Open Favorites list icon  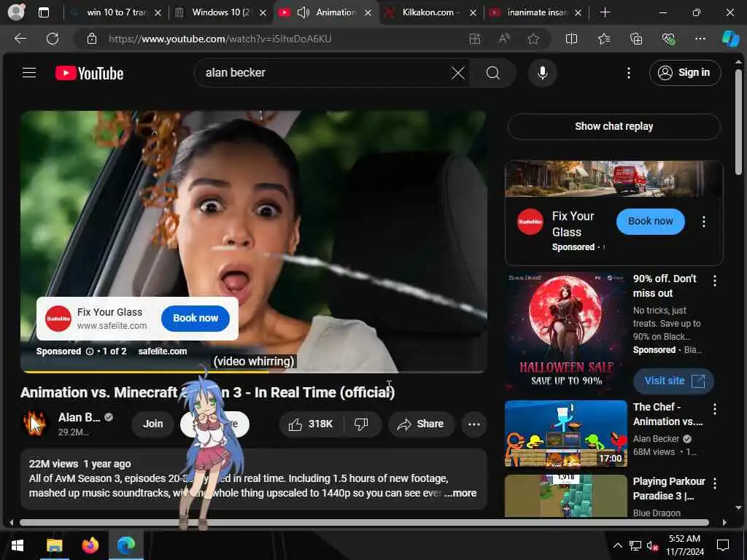(x=604, y=39)
